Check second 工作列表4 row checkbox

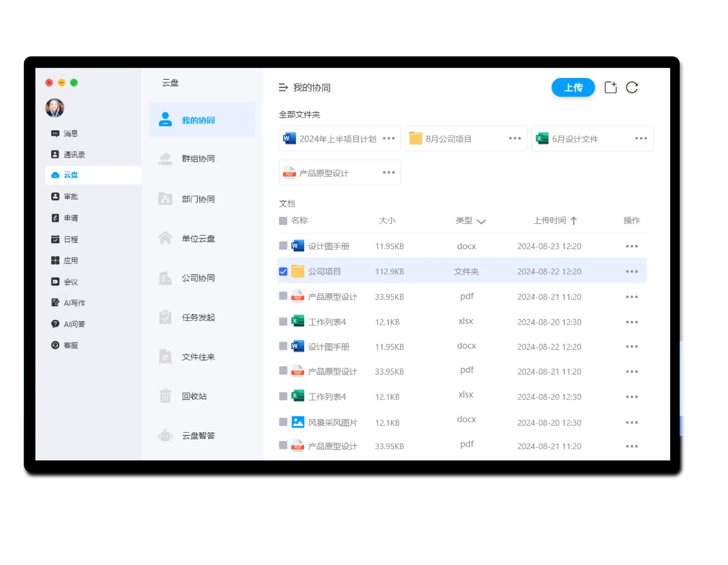click(x=283, y=396)
